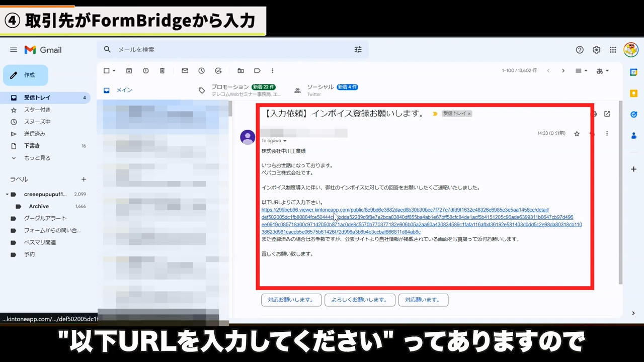Open the account profile avatar
Viewport: 644px width, 362px height.
pos(630,50)
